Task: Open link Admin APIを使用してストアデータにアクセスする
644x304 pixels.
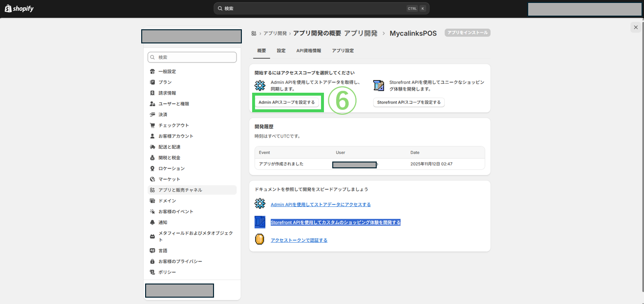Action: pos(321,204)
